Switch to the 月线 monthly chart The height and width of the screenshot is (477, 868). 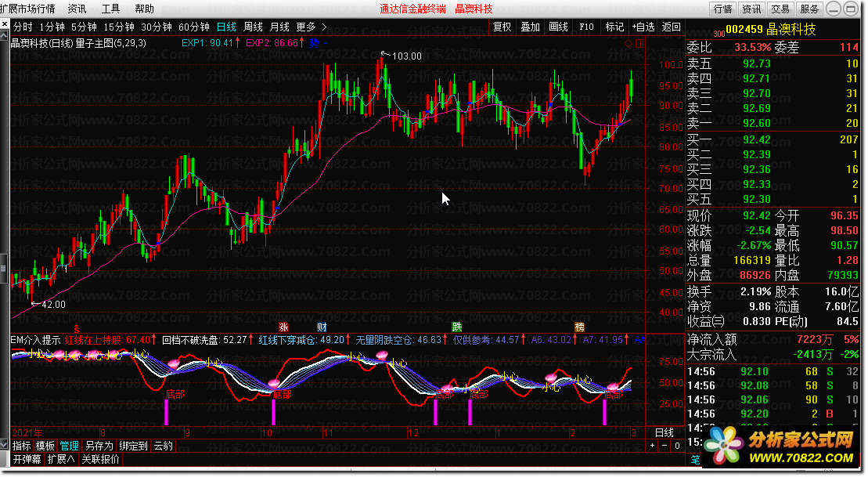click(x=279, y=27)
